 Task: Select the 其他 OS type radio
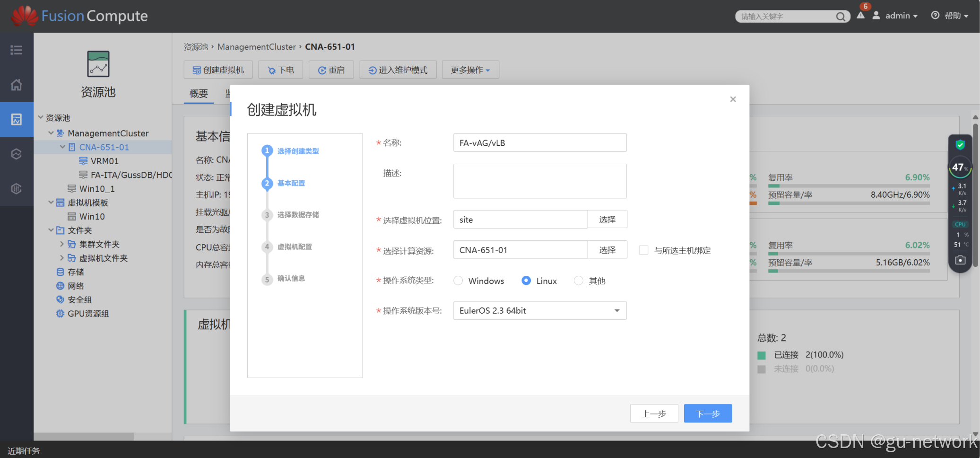[579, 281]
